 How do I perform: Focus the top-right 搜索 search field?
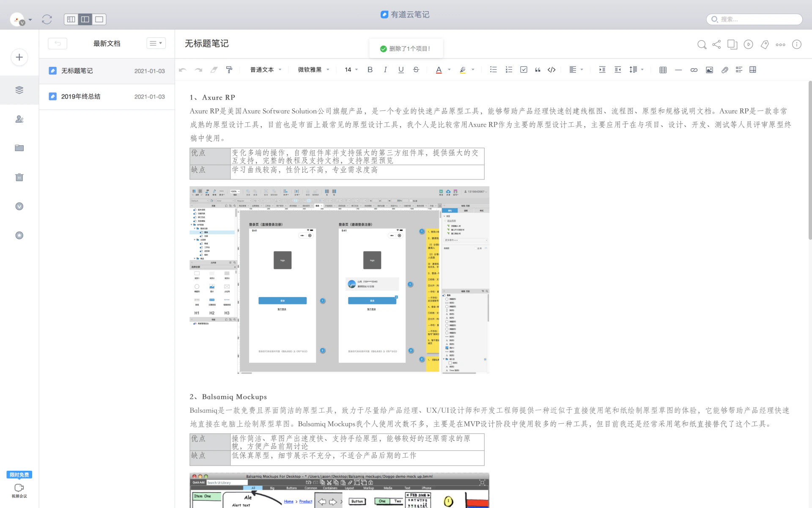[x=754, y=19]
